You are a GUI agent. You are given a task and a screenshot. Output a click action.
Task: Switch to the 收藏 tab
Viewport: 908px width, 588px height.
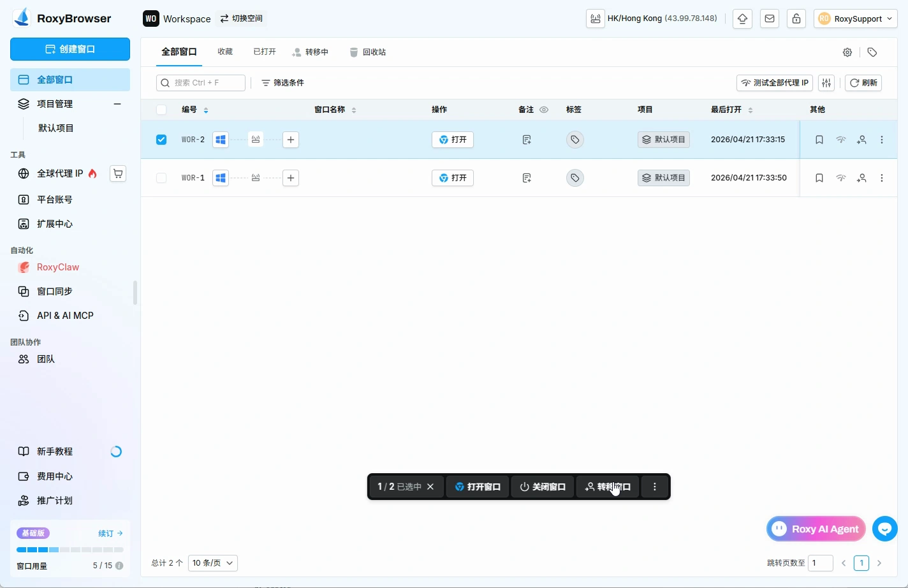point(225,52)
